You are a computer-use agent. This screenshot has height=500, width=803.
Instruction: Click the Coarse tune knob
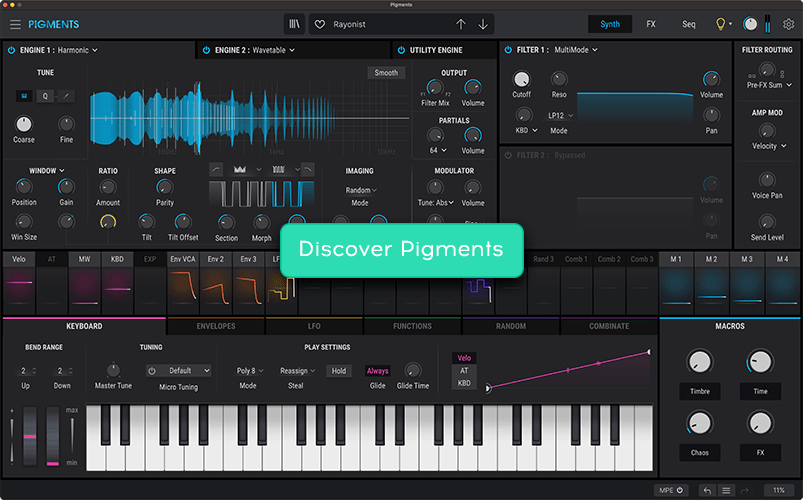(x=24, y=124)
